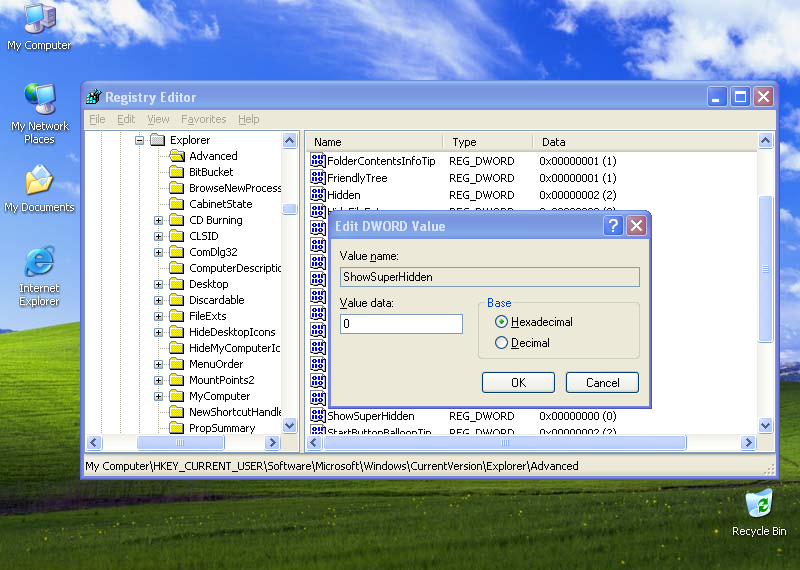Viewport: 800px width, 570px height.
Task: Sort values by the Name column header
Action: 374,142
